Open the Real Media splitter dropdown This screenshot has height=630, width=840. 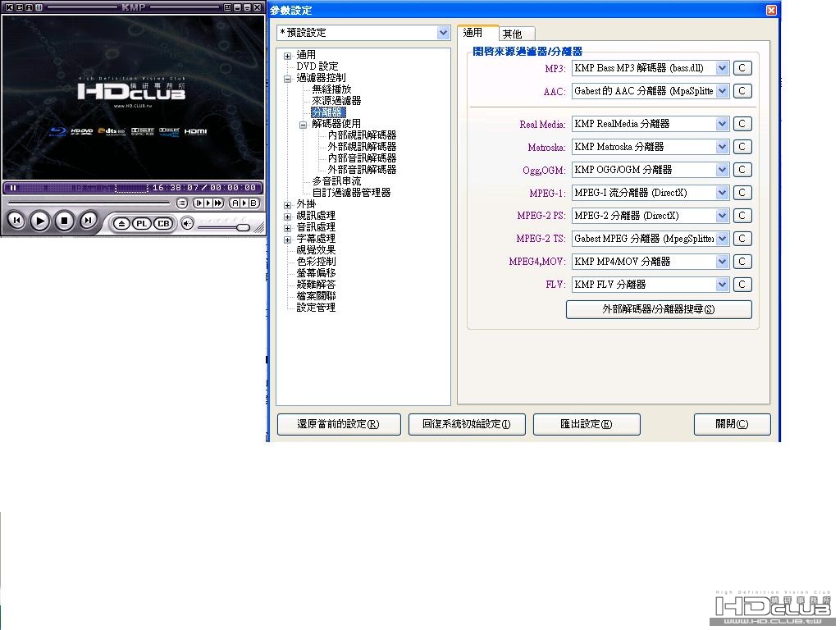[x=722, y=124]
